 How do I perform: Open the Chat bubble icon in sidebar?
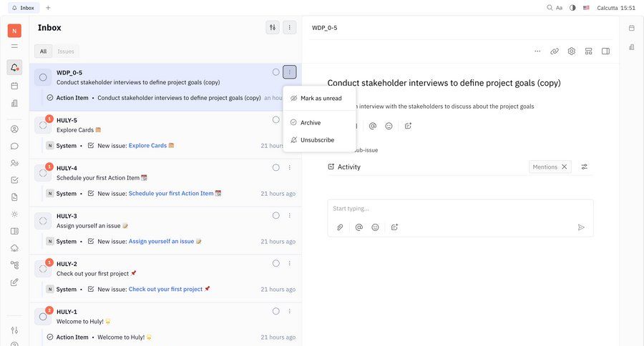(x=14, y=146)
